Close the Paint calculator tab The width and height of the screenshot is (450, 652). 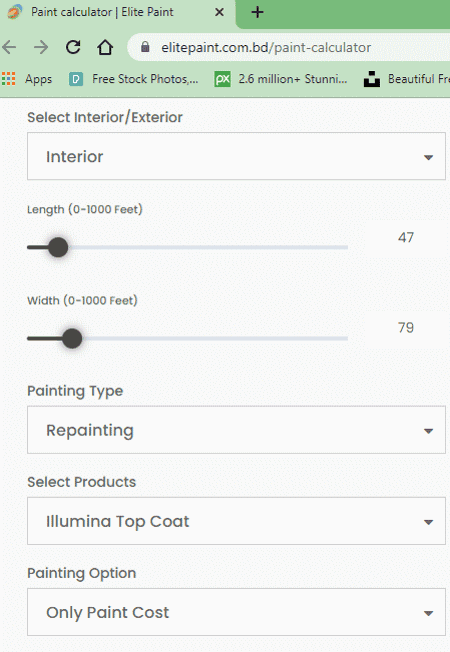[x=219, y=12]
